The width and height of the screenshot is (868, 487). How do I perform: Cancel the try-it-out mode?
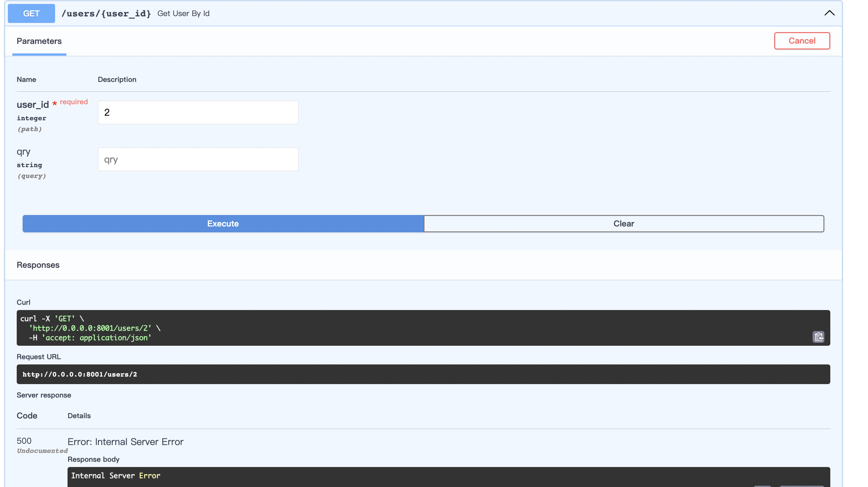[801, 41]
